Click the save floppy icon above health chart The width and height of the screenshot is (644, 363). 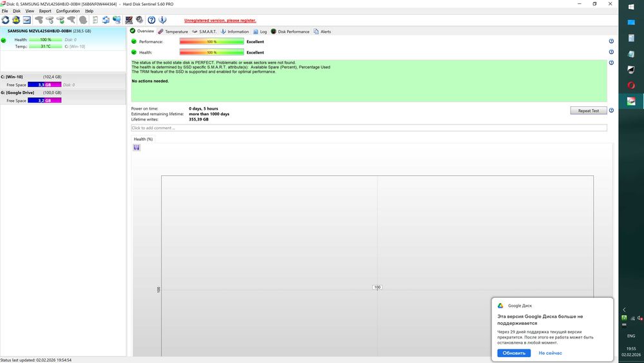tap(137, 148)
